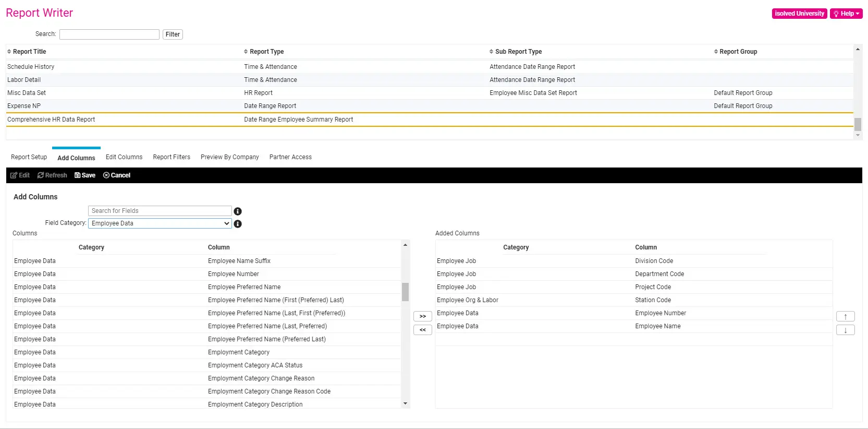Sort by Report Group column

pyautogui.click(x=736, y=52)
